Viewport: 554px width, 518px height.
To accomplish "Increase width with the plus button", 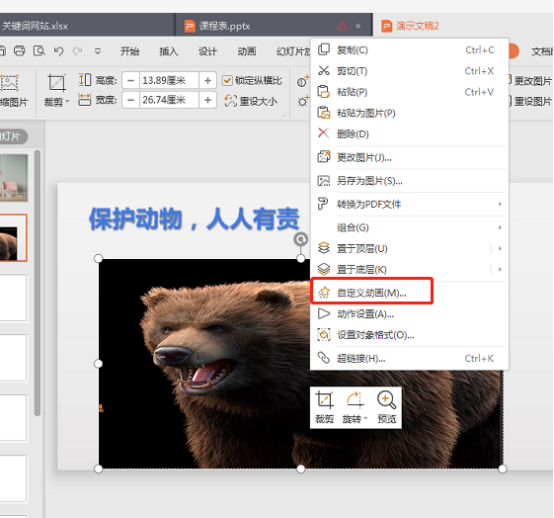I will pos(208,100).
